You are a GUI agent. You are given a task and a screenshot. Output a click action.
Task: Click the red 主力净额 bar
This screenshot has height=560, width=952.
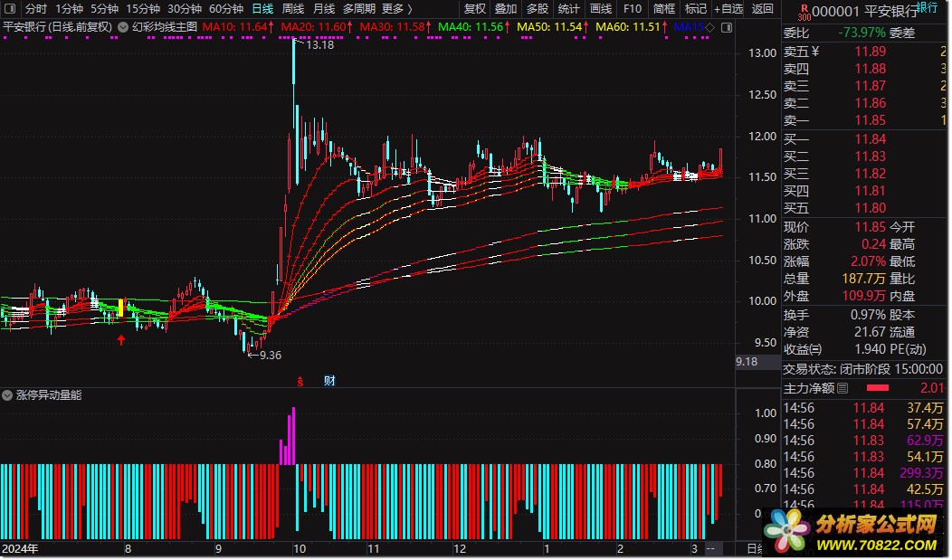pos(877,388)
